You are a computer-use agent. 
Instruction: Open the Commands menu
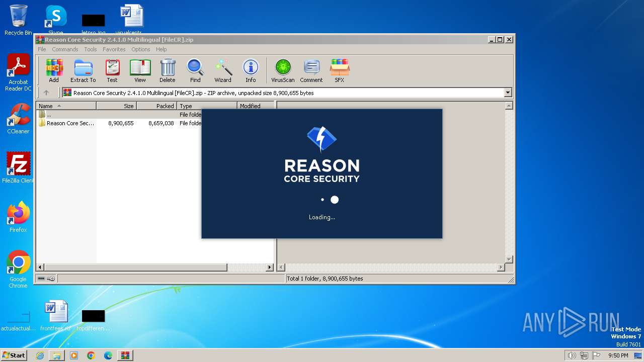(x=65, y=49)
